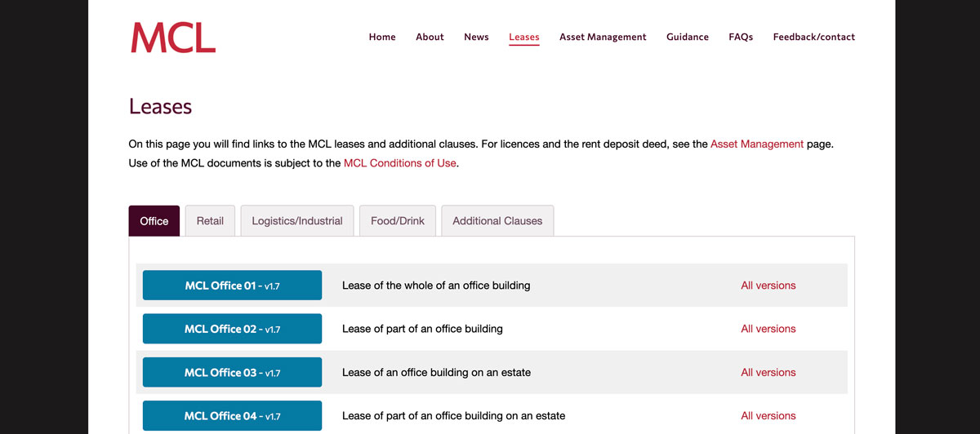
Task: Select Leases in the navigation bar
Action: point(523,37)
